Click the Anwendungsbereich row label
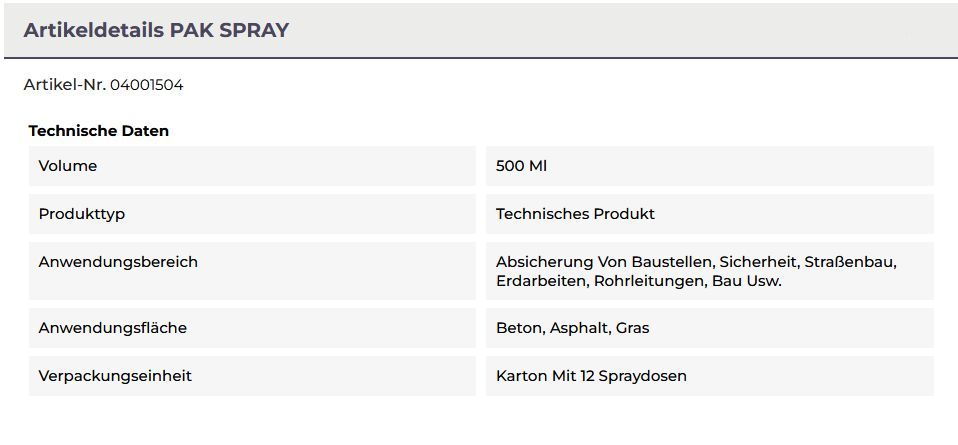958x445 pixels. [x=118, y=262]
